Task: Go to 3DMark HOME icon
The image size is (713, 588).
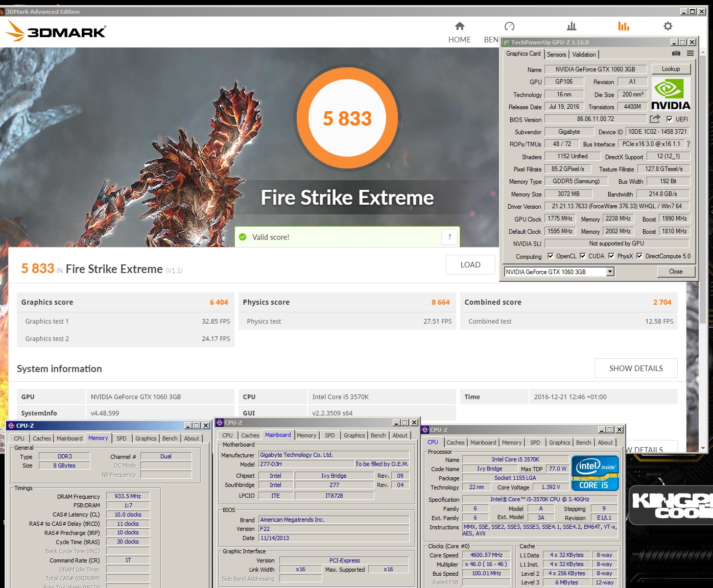Action: coord(460,26)
